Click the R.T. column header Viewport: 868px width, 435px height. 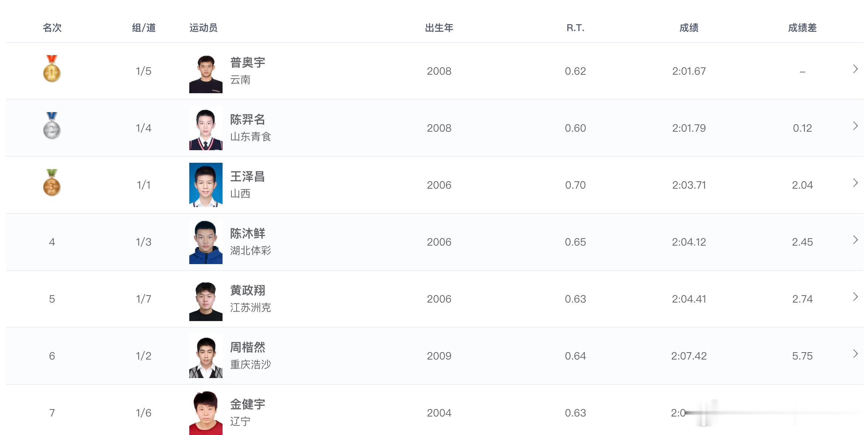pyautogui.click(x=576, y=28)
